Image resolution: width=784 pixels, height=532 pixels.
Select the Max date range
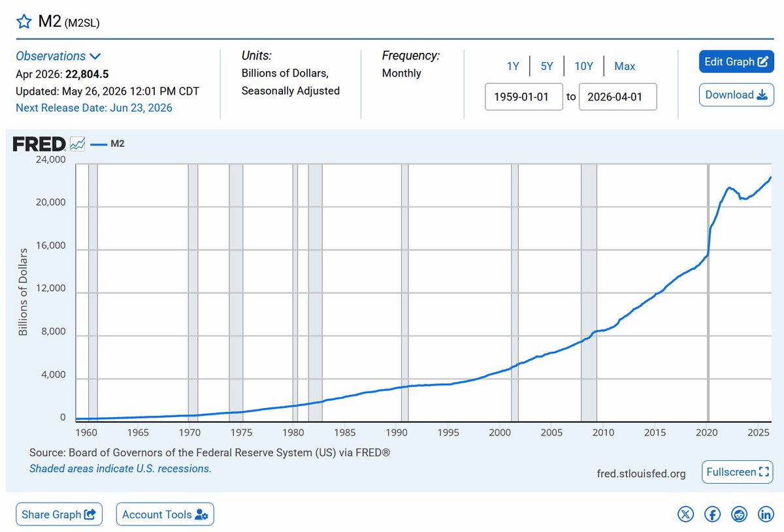click(x=625, y=66)
